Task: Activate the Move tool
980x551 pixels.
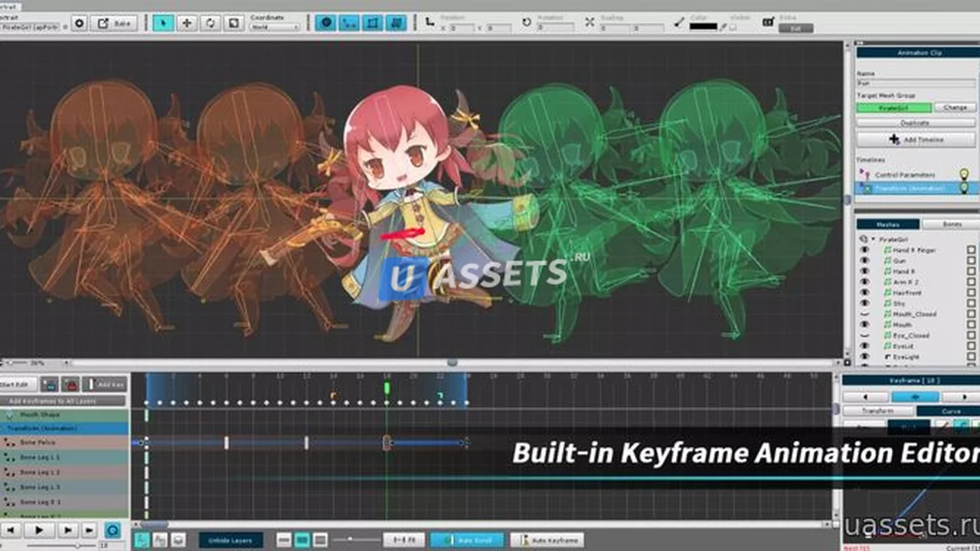Action: click(187, 23)
